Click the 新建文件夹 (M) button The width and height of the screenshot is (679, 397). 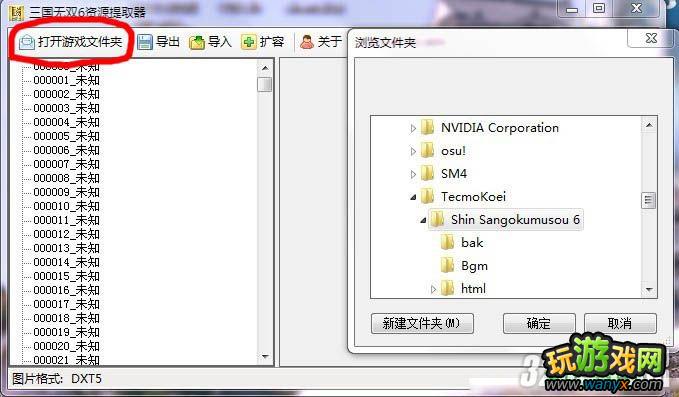tap(422, 323)
